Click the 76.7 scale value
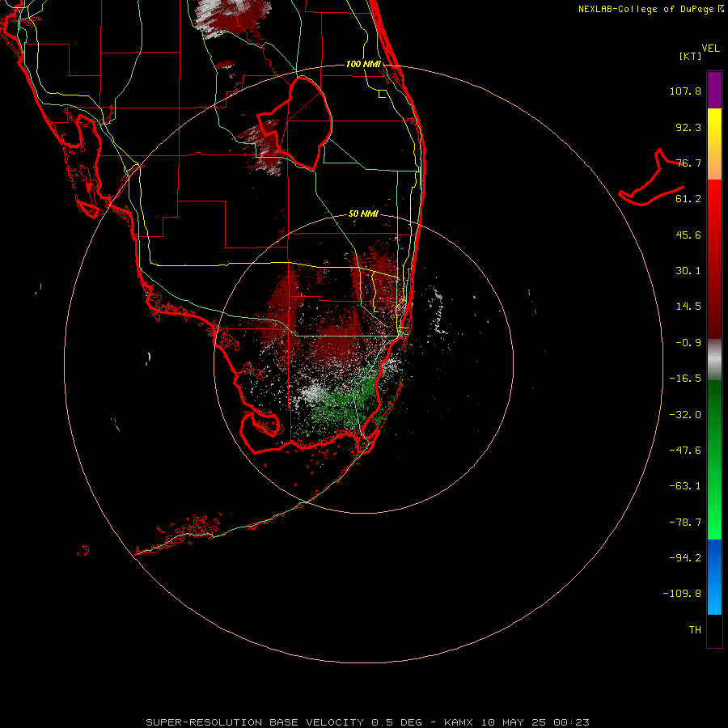Screen dimensions: 728x728 point(688,163)
